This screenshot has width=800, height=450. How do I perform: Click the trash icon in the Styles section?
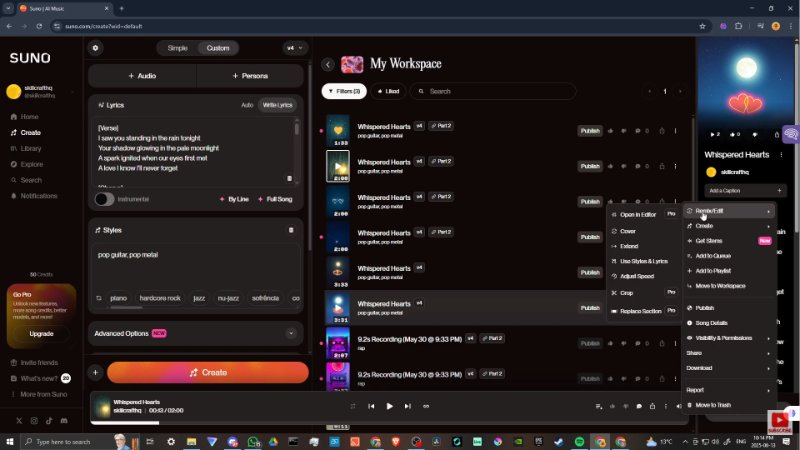(x=291, y=230)
